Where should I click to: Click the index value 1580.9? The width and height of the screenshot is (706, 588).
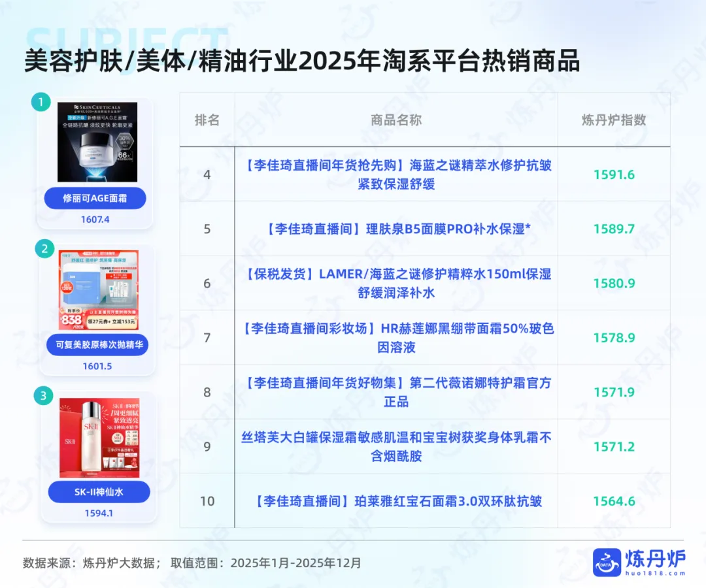614,284
